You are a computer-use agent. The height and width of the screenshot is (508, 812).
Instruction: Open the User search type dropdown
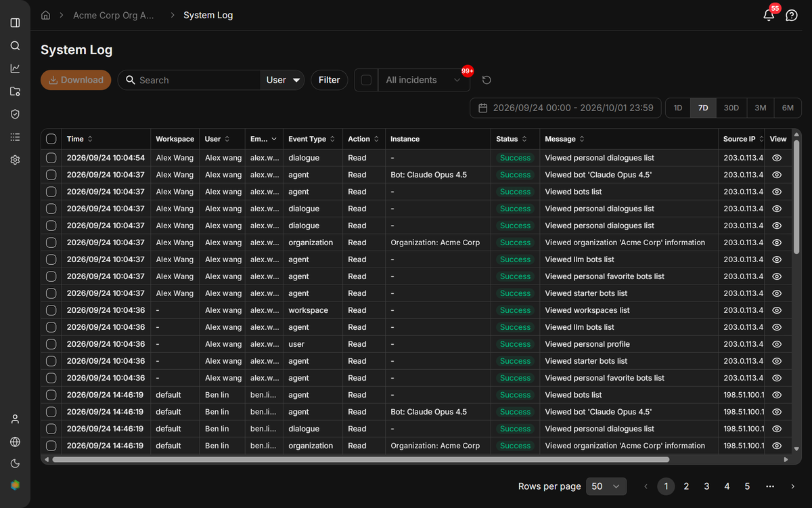(x=283, y=80)
